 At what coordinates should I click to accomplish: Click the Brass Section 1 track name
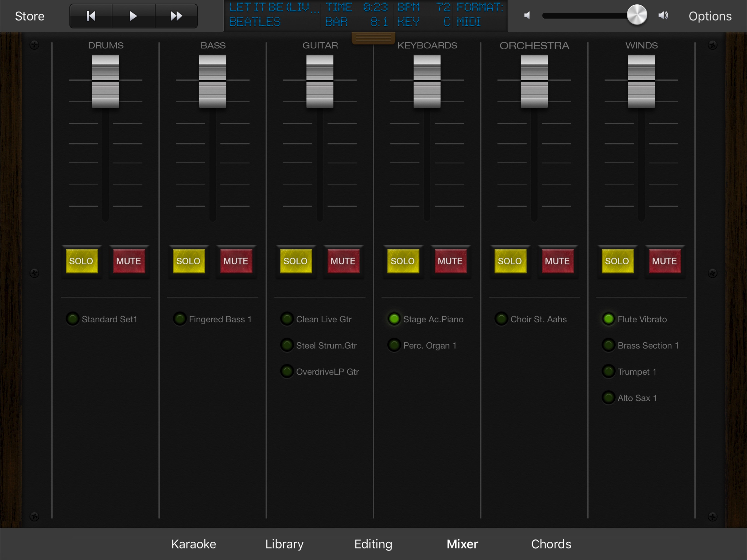click(x=648, y=346)
